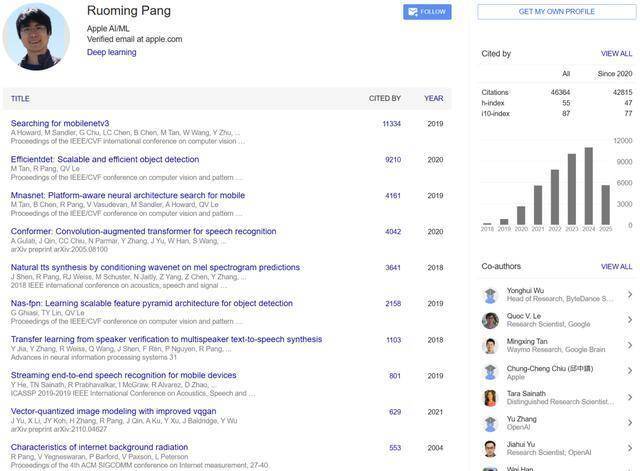View all citations in Cited by section
The image size is (640, 471).
[x=616, y=53]
